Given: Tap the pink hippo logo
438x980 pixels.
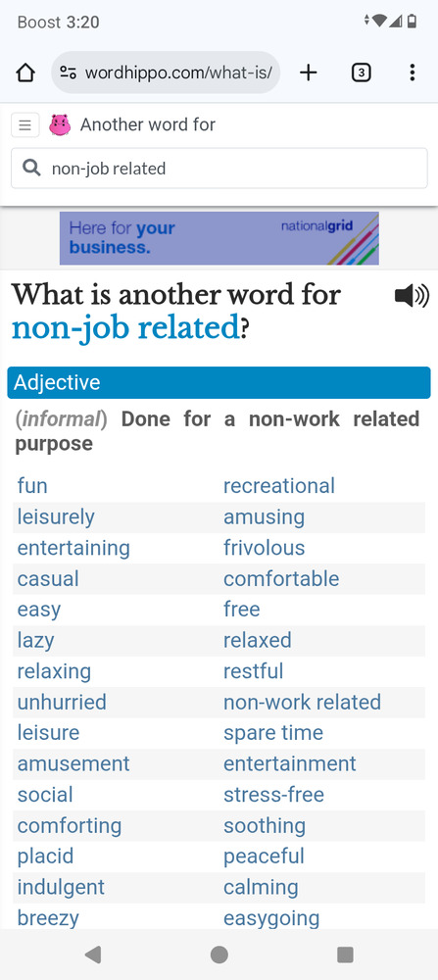Looking at the screenshot, I should tap(60, 125).
